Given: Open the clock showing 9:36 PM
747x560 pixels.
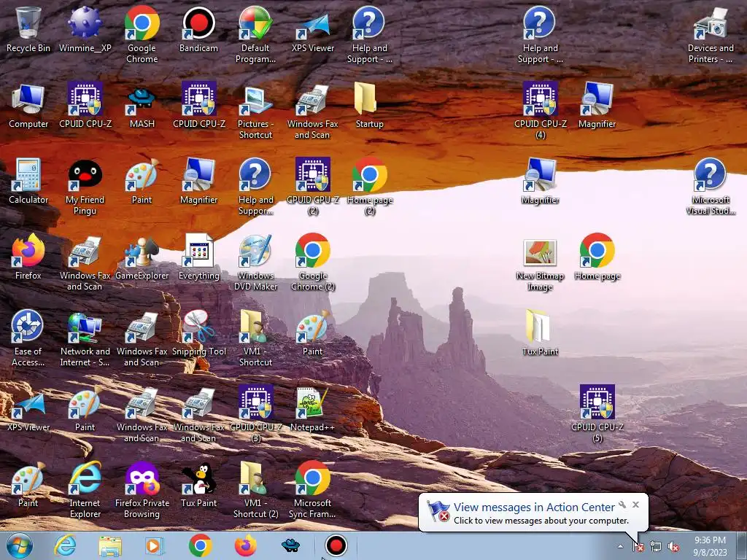Looking at the screenshot, I should click(x=711, y=546).
